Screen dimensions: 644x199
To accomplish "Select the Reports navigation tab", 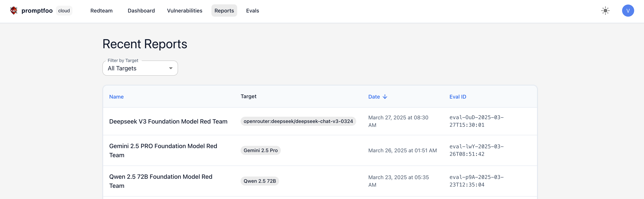I will coord(224,11).
